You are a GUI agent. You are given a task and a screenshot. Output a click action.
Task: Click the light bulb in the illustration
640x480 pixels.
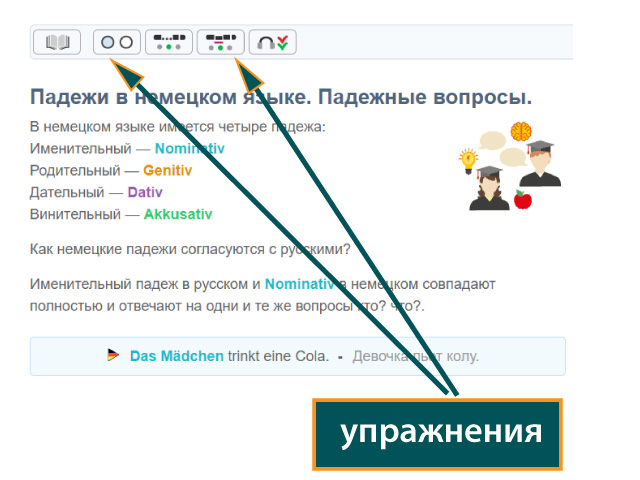(467, 158)
